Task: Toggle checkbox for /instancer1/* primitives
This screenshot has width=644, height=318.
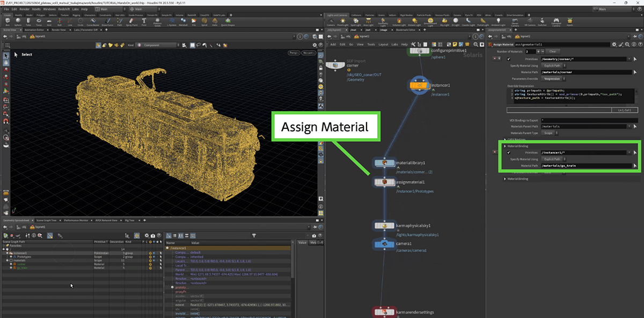Action: [508, 153]
